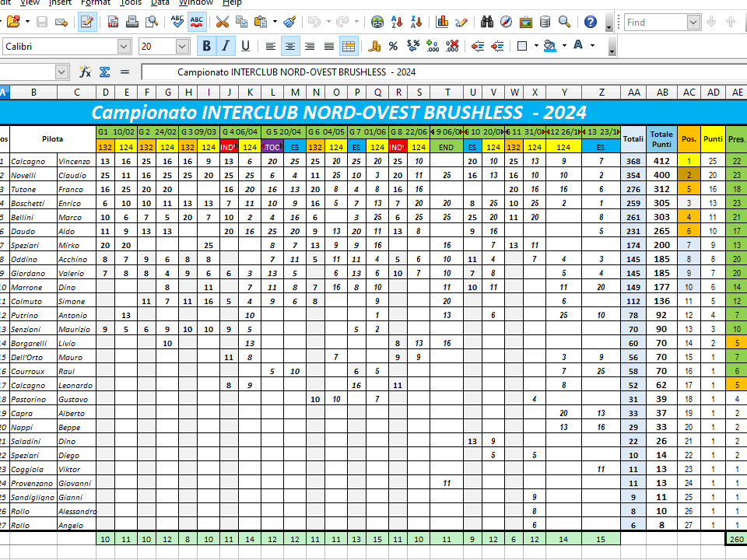The height and width of the screenshot is (560, 747).
Task: Paste from clipboard icon
Action: [x=260, y=22]
